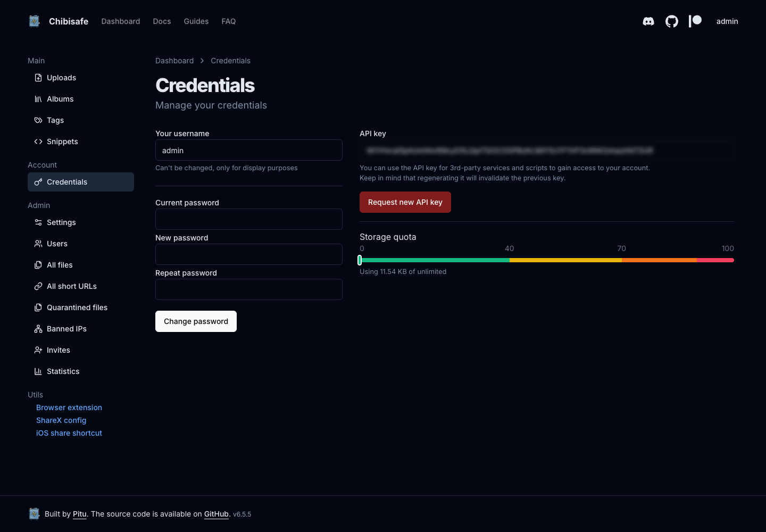This screenshot has height=532, width=766.
Task: Click the blurred API key field
Action: [x=547, y=150]
